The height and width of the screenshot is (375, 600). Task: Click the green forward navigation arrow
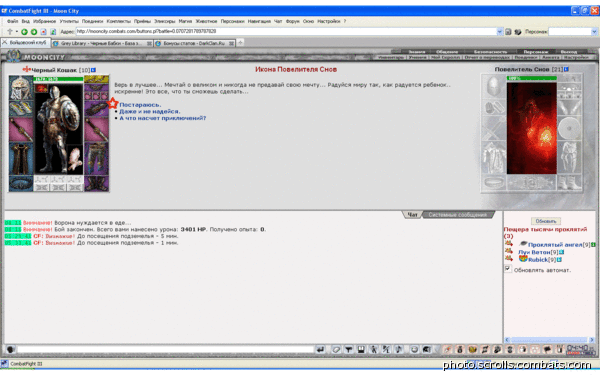click(34, 32)
